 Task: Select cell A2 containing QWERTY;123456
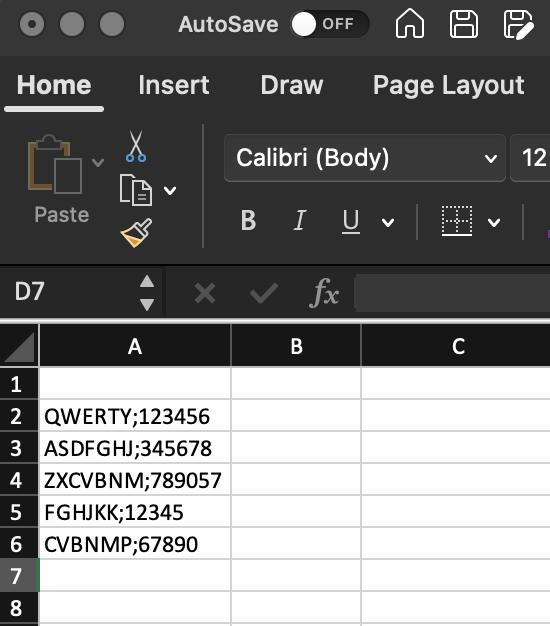tap(135, 416)
